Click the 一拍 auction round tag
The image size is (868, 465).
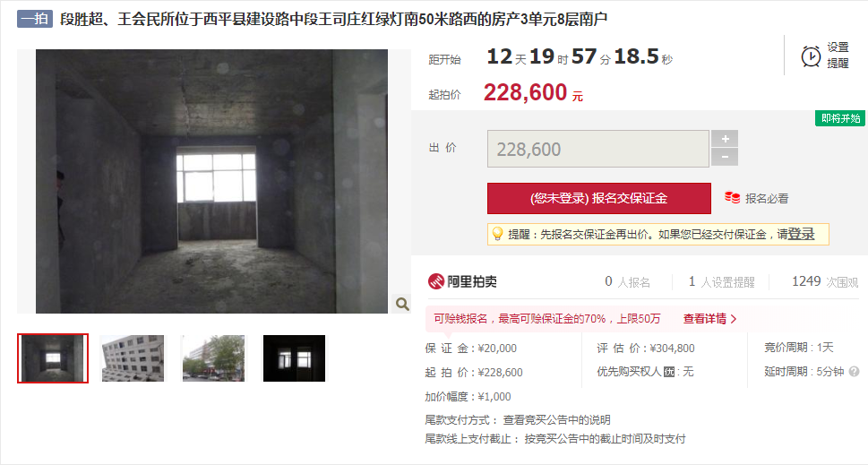pos(35,20)
